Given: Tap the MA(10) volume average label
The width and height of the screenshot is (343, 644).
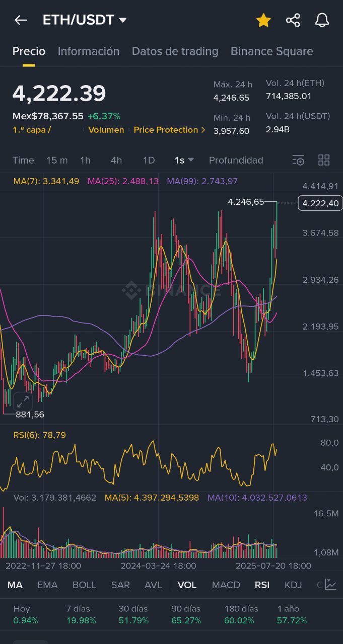Looking at the screenshot, I should click(257, 498).
